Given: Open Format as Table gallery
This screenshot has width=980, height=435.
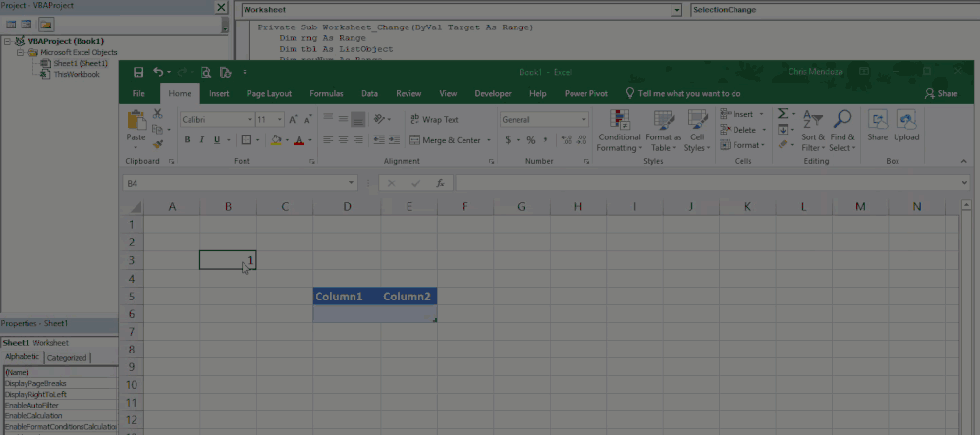Looking at the screenshot, I should (x=663, y=131).
